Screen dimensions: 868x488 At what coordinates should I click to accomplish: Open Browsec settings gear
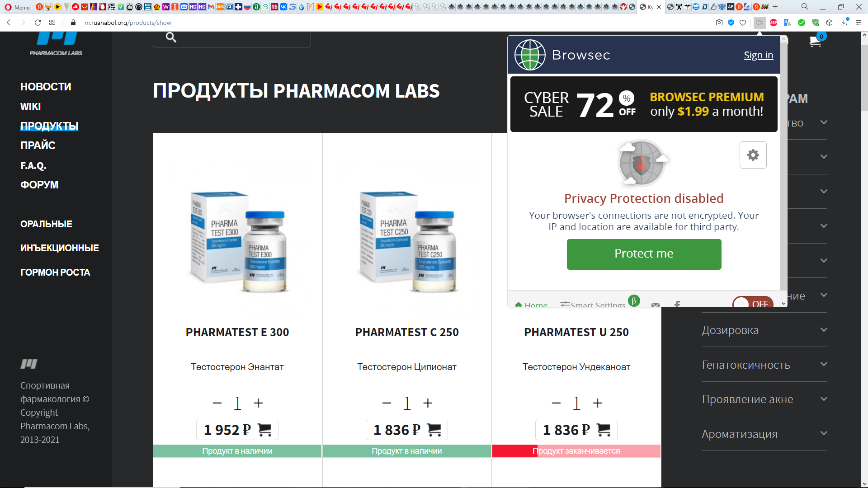(x=753, y=155)
